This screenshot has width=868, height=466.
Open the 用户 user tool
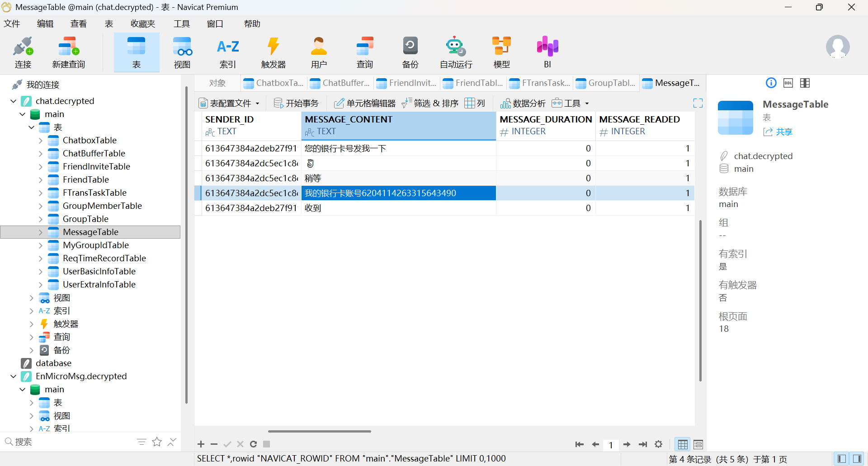click(x=319, y=52)
